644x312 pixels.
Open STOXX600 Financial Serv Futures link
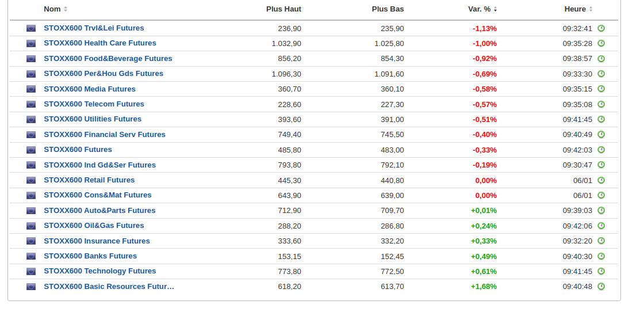pos(105,135)
